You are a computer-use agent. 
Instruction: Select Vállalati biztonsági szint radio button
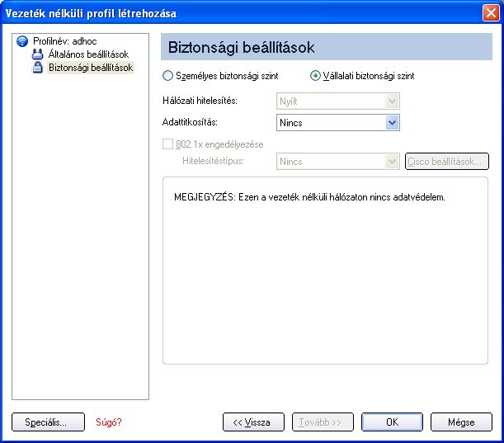(315, 76)
